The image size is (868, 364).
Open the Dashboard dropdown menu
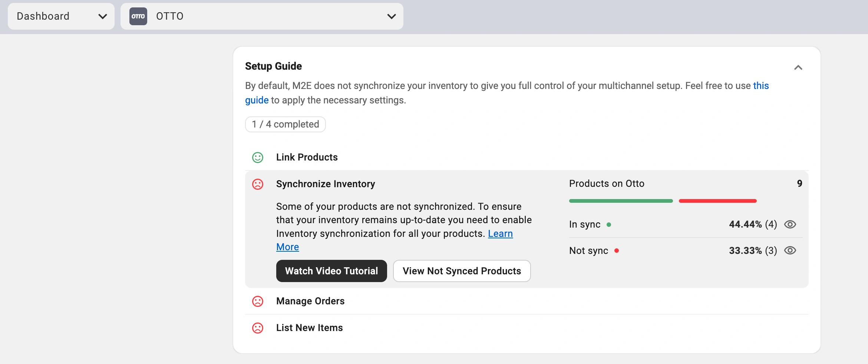tap(61, 16)
